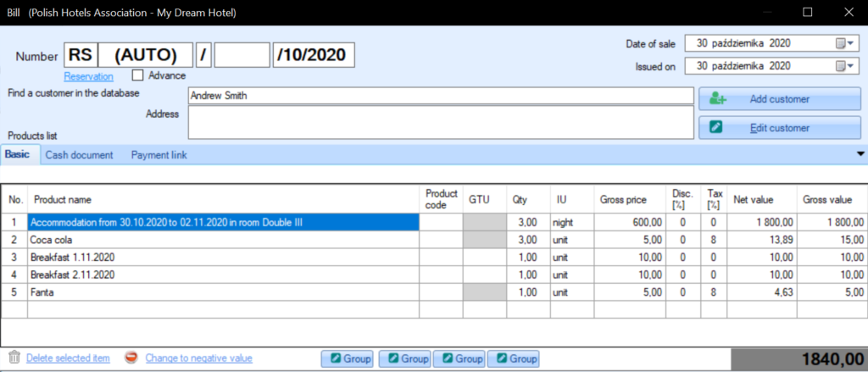Select the Fanta product row
Screen dimensions: 868x372
(x=433, y=292)
